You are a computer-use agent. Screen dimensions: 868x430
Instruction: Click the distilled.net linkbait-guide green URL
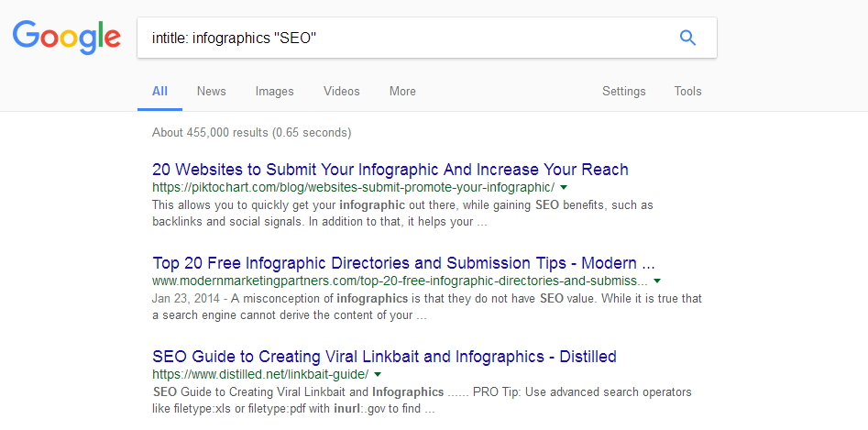[x=260, y=373]
